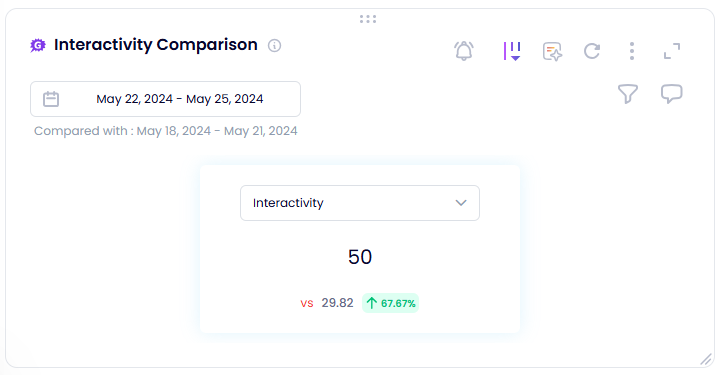The width and height of the screenshot is (723, 375).
Task: Click the green 67.67% increase badge
Action: click(x=391, y=303)
